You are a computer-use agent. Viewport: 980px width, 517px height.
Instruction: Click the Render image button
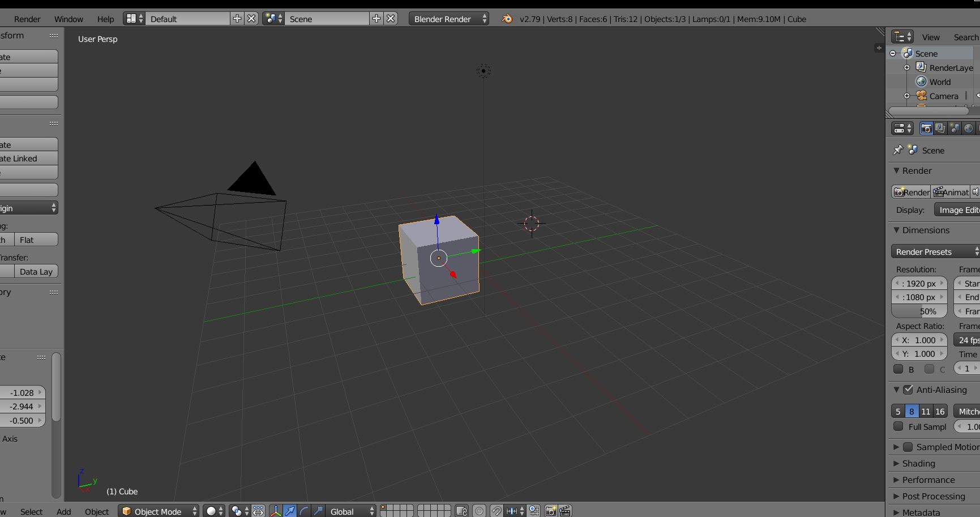pos(911,192)
